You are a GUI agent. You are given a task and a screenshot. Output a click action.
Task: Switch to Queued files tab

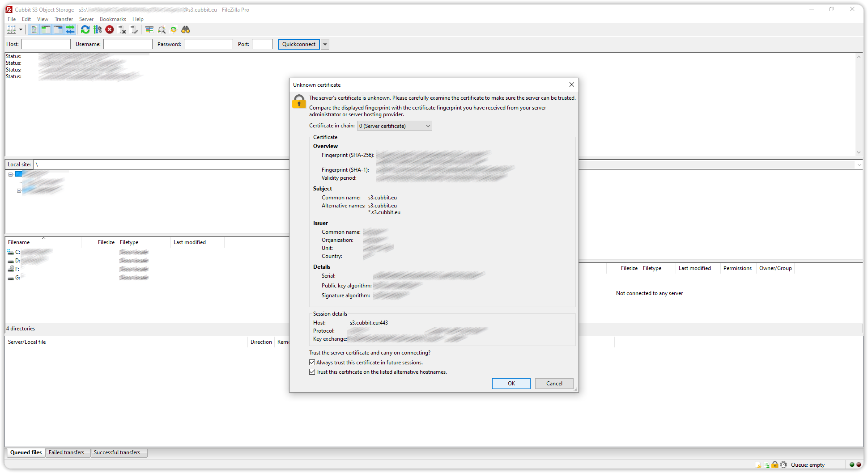(26, 452)
